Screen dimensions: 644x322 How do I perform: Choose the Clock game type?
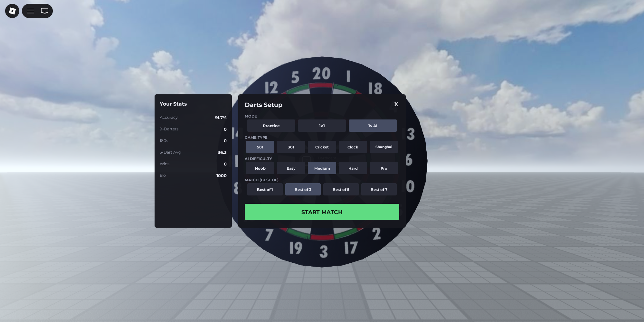coord(353,147)
